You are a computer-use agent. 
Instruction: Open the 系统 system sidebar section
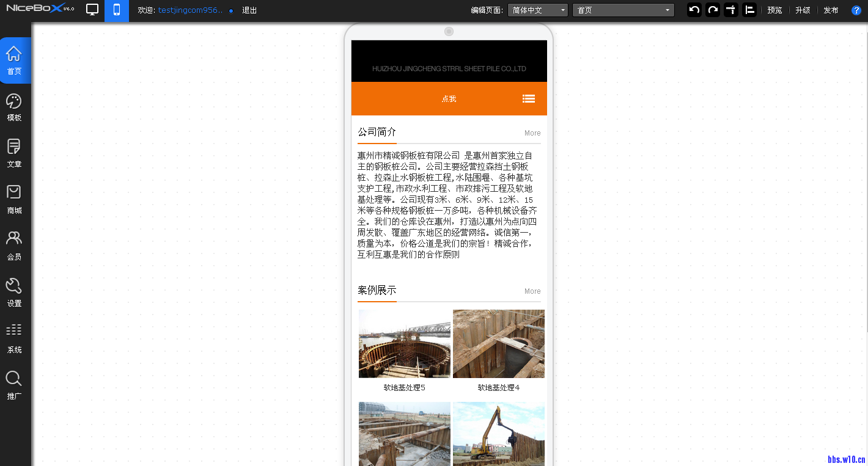point(14,340)
